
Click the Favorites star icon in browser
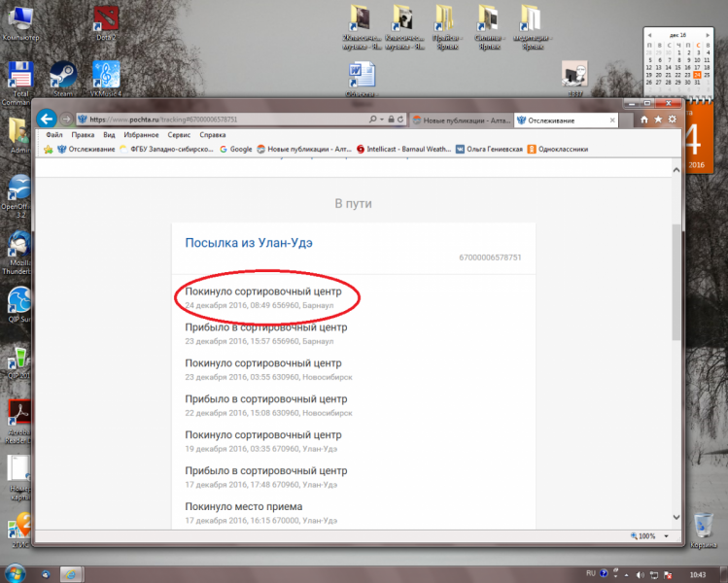coord(657,120)
